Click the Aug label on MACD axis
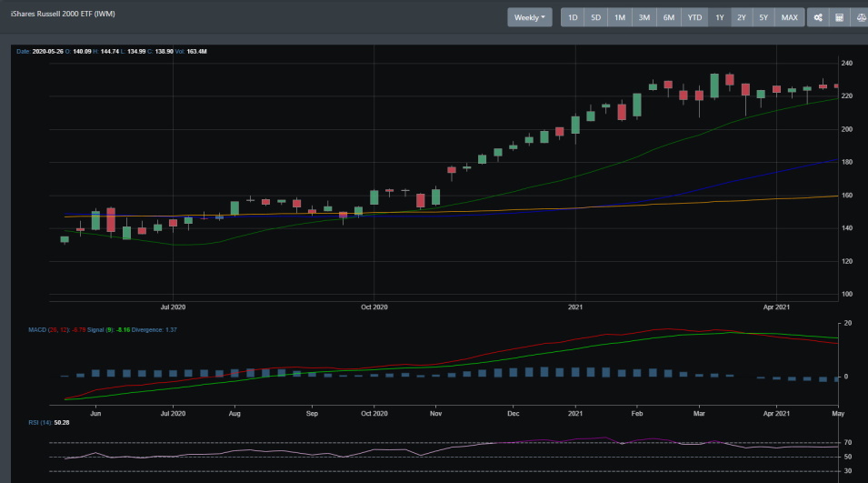Screen dimensions: 868x483 coord(234,413)
